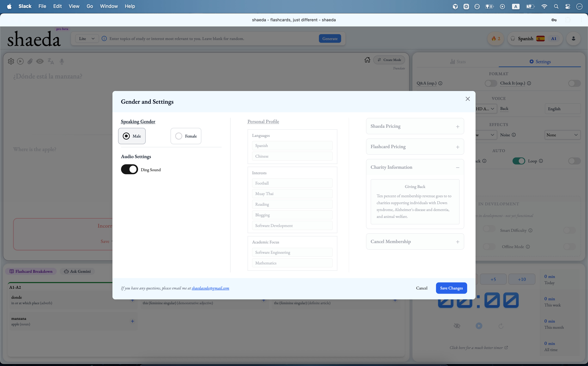
Task: Click the gear icon in card toolbar
Action: tap(11, 61)
